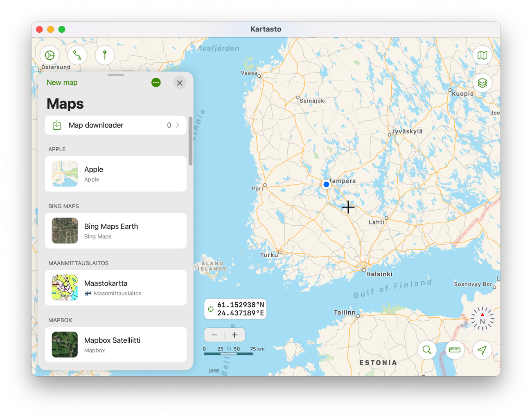532x418 pixels.
Task: Click the zoom out minus button
Action: tap(214, 335)
